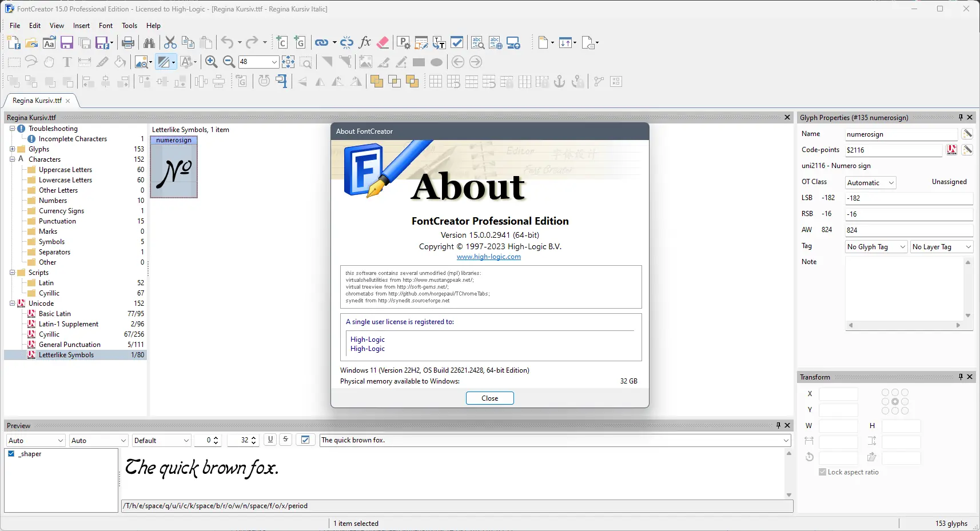Toggle the _shaper checkbox in Preview

(x=11, y=453)
